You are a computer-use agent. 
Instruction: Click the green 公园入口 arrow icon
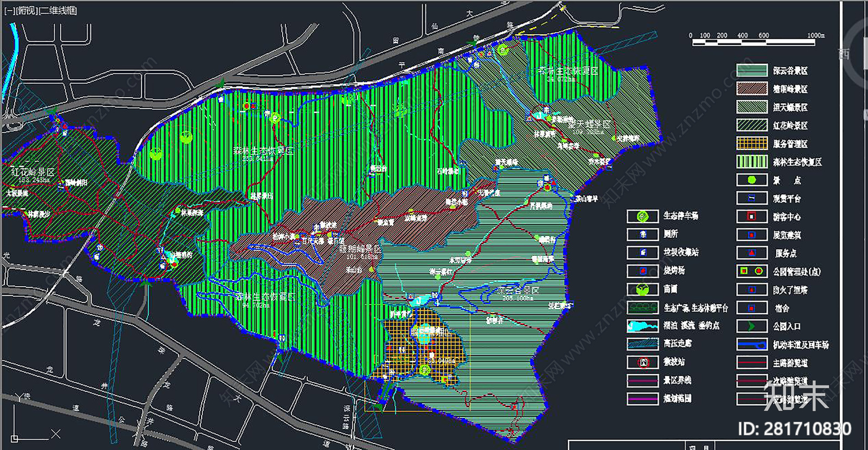point(751,326)
